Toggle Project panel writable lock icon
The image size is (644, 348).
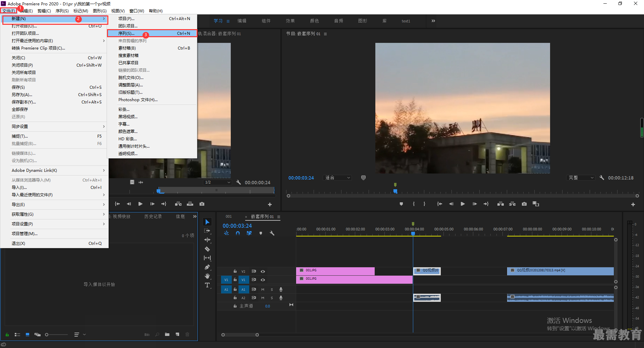point(7,334)
